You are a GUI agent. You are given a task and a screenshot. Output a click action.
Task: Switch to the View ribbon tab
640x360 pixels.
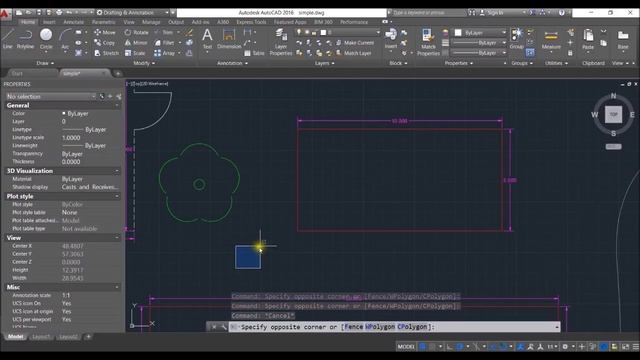129,22
